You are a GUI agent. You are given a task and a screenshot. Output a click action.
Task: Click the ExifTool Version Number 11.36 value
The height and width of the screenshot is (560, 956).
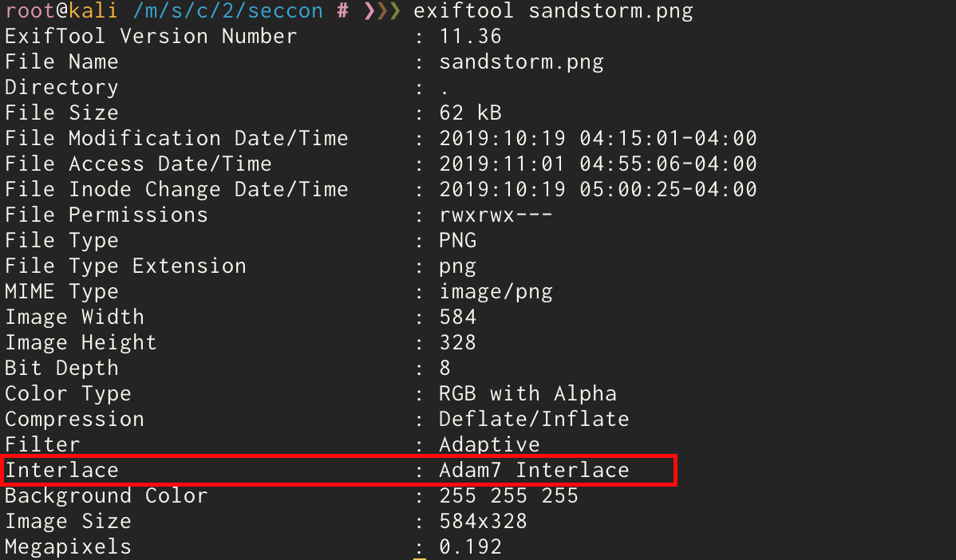click(470, 37)
